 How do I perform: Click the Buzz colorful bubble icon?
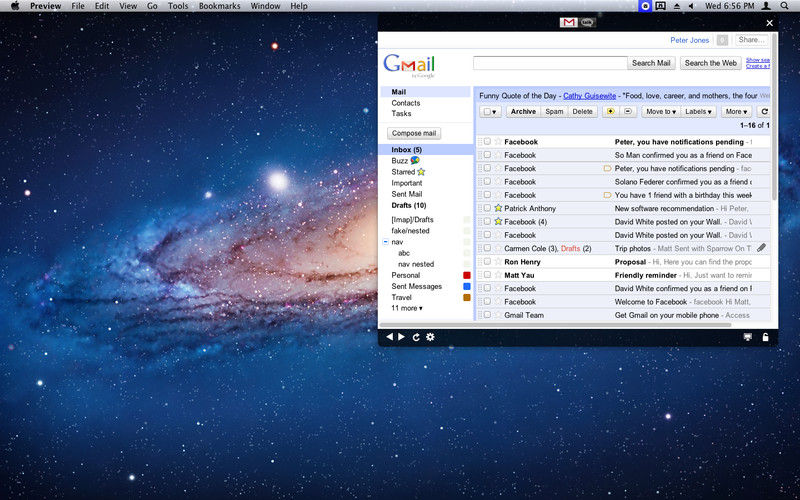[415, 160]
